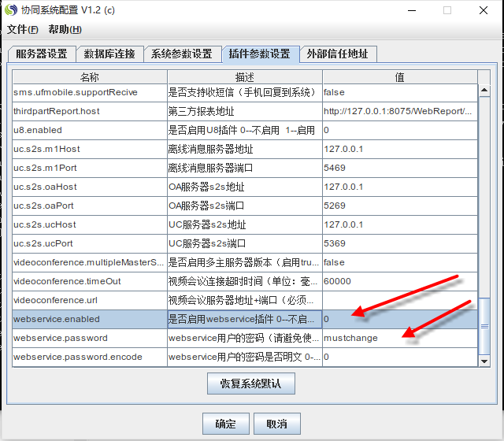
Task: Select the videoconference.timeOut name cell
Action: [x=90, y=282]
